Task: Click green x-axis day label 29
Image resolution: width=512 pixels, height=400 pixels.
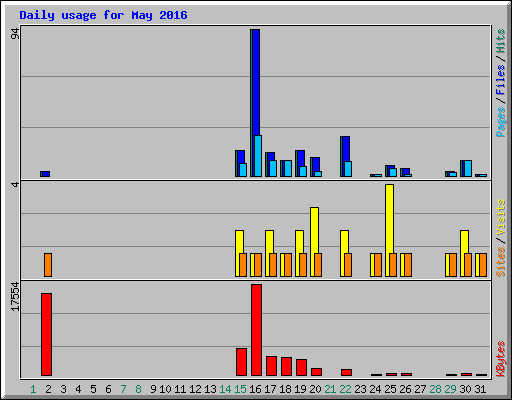Action: 450,389
